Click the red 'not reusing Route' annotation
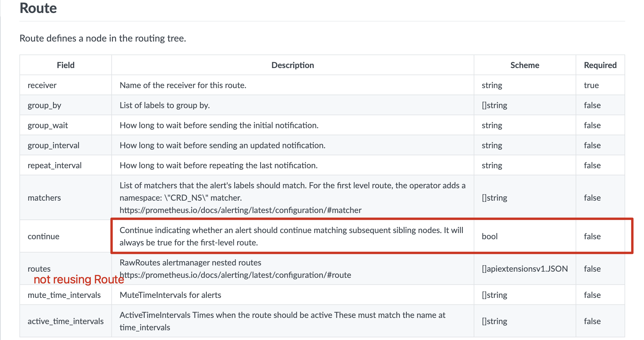 click(79, 279)
